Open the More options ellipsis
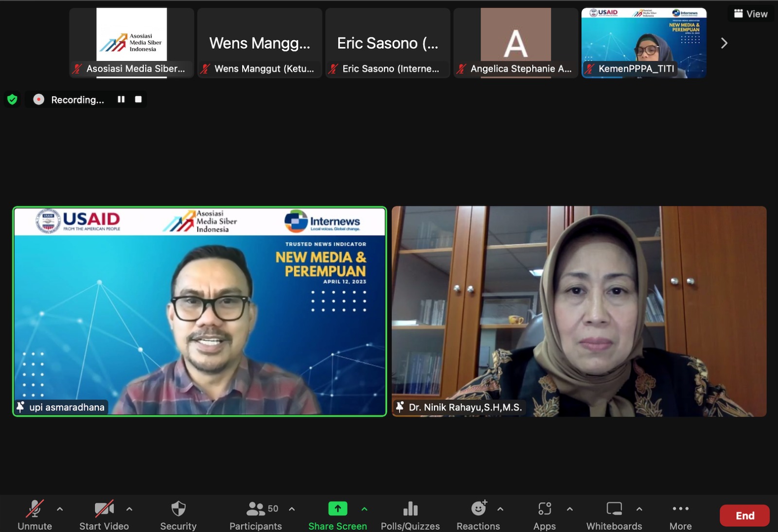 click(x=680, y=509)
